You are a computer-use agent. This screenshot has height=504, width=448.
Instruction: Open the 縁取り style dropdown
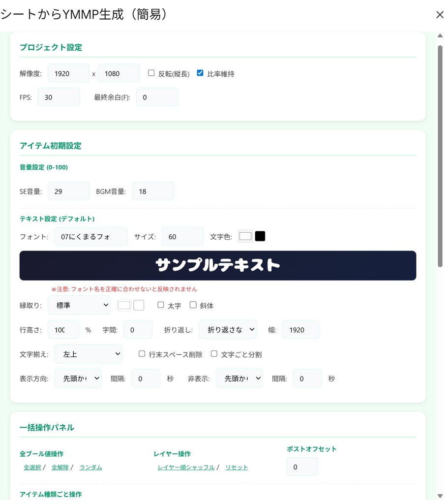pyautogui.click(x=79, y=305)
